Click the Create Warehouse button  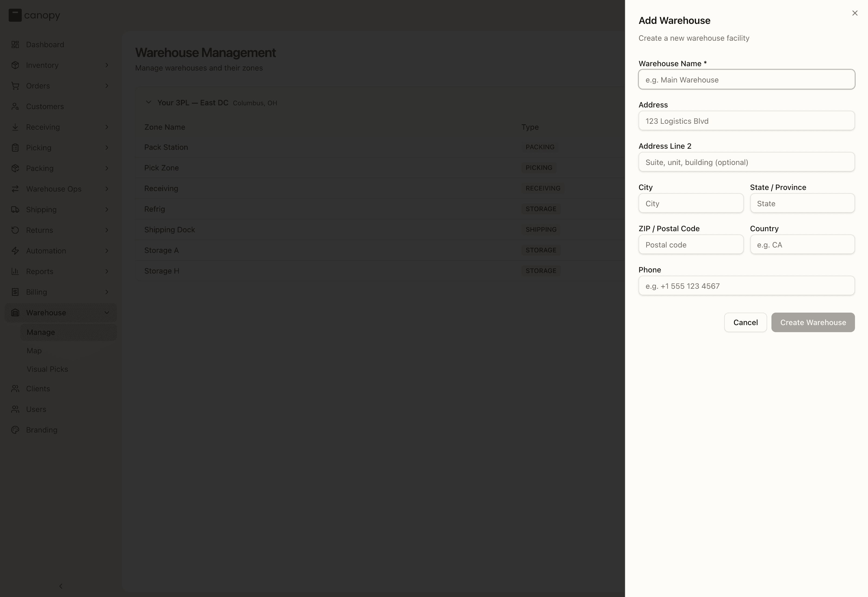click(x=813, y=322)
